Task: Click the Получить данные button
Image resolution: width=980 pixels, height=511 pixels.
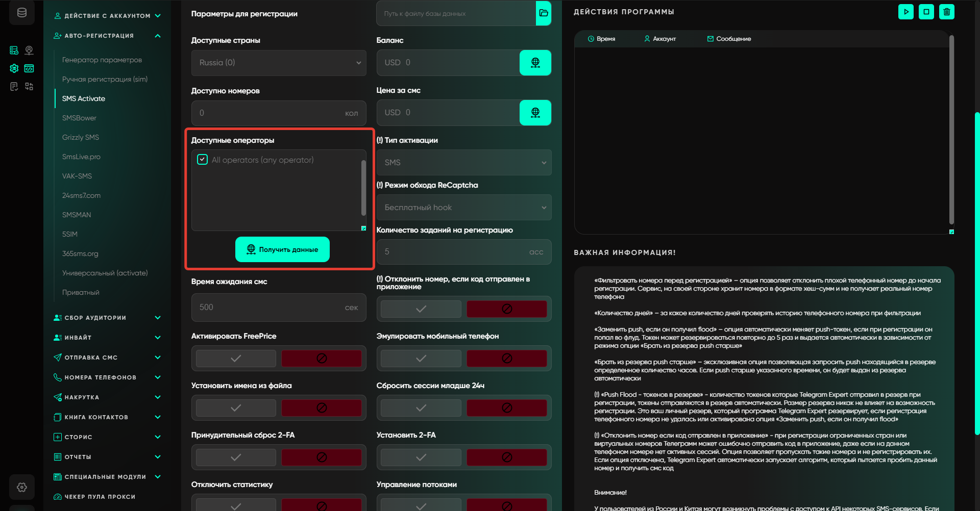Action: click(282, 249)
